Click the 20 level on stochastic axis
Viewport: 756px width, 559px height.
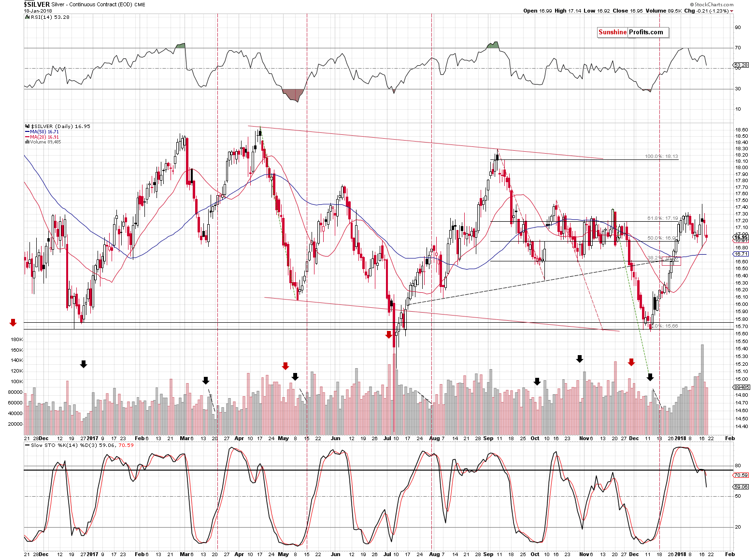(738, 527)
